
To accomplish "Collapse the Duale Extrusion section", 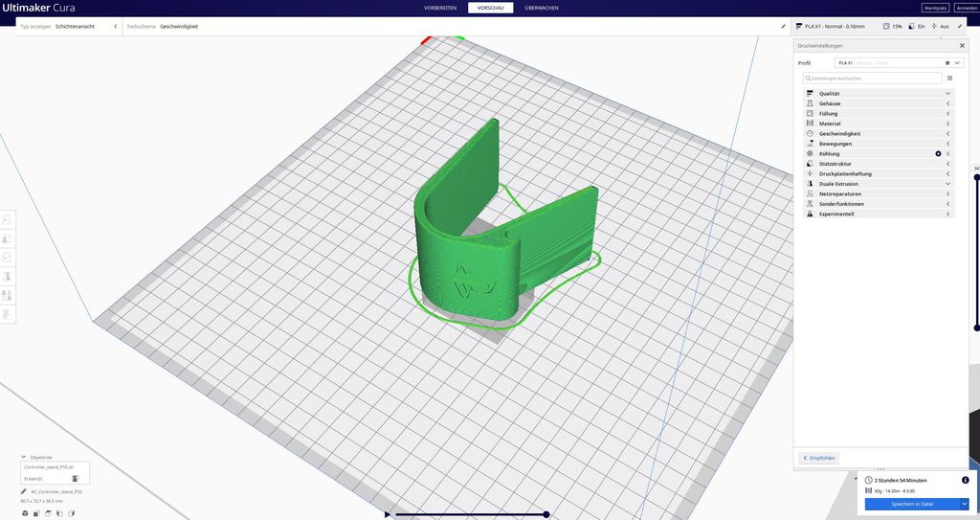I will pos(947,183).
